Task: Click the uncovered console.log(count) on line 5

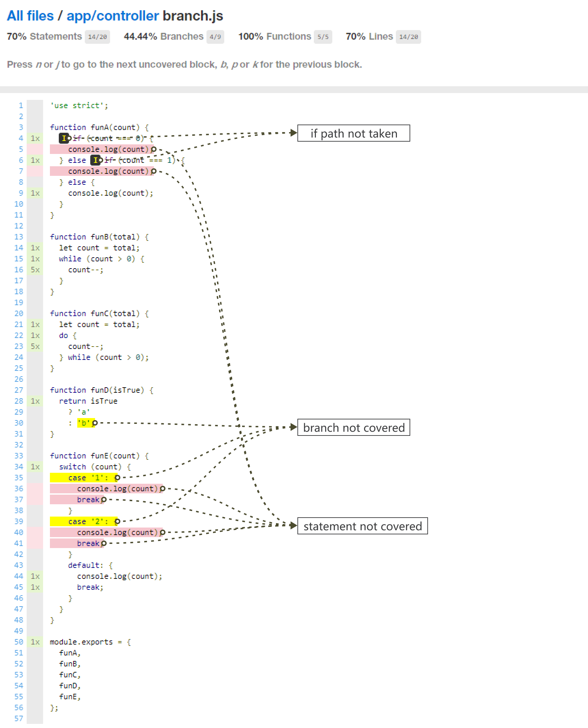Action: [102, 149]
